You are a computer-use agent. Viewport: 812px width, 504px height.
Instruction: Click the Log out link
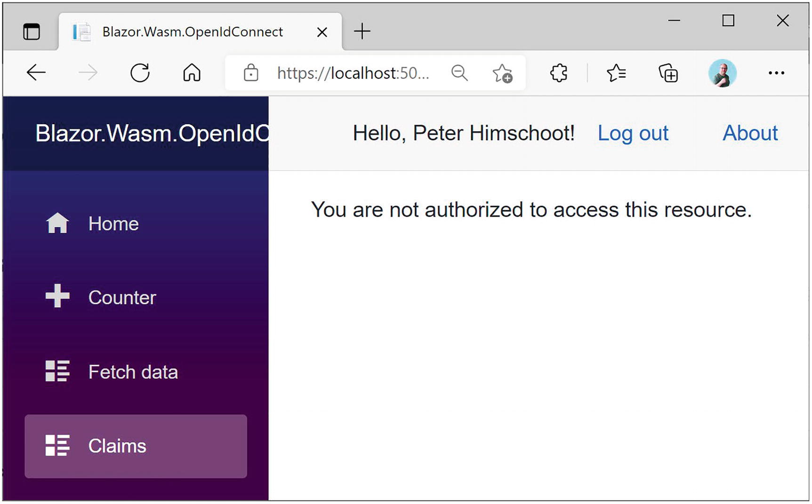(633, 133)
